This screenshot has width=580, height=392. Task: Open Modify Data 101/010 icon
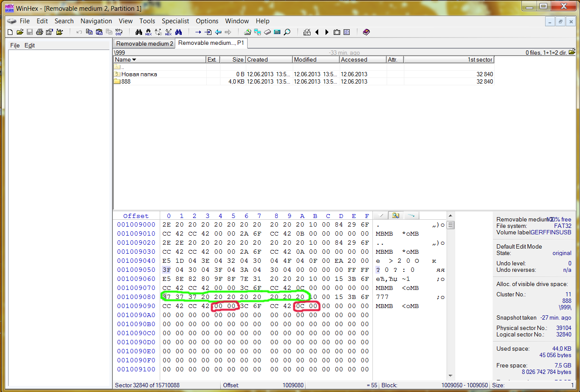coord(119,32)
